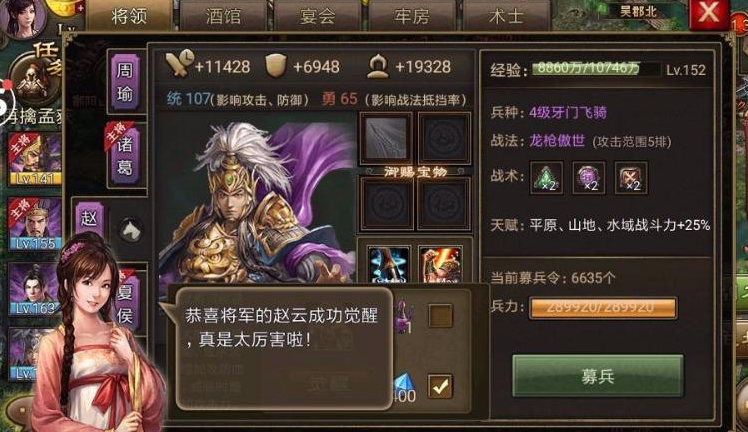Click the orange troop strength bar
748x432 pixels.
point(602,308)
